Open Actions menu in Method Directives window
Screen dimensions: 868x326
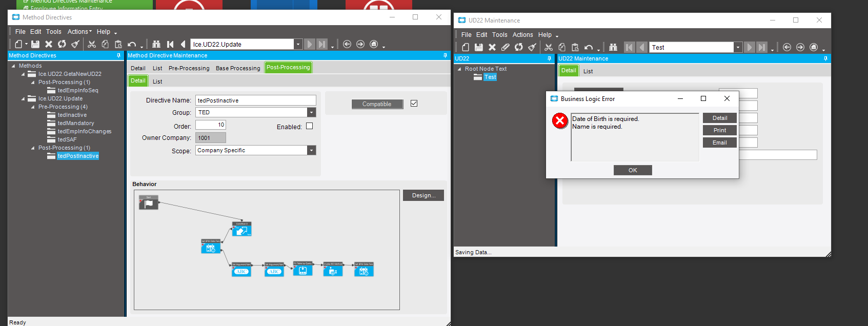point(79,32)
